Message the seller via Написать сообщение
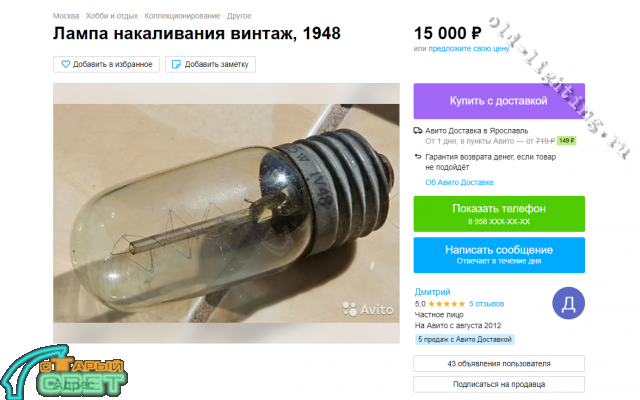Screen dimensions: 640x400 click(x=499, y=255)
